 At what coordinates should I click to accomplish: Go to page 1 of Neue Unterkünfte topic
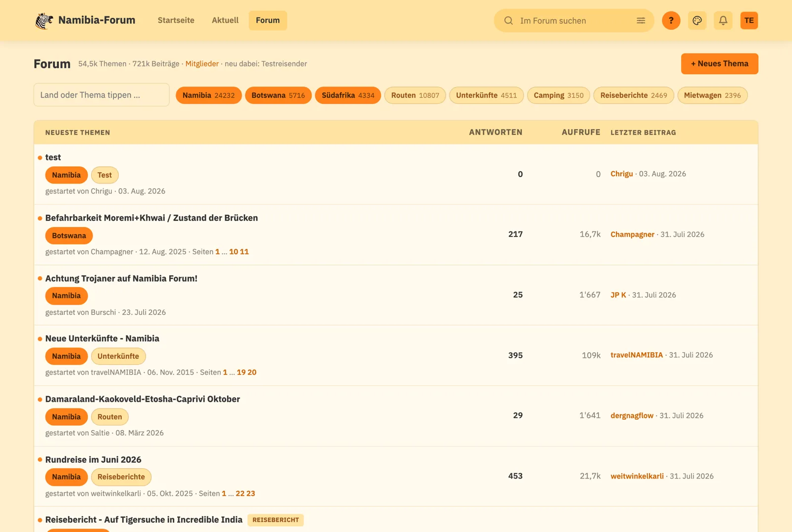225,373
